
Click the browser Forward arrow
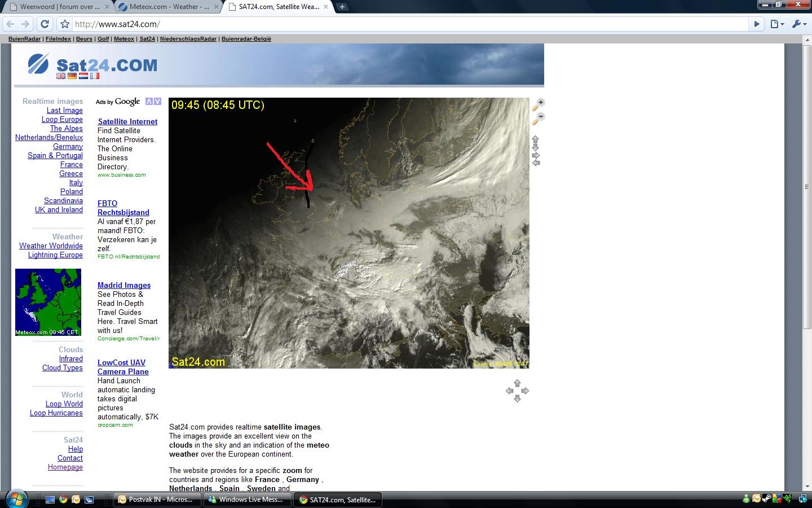[25, 24]
